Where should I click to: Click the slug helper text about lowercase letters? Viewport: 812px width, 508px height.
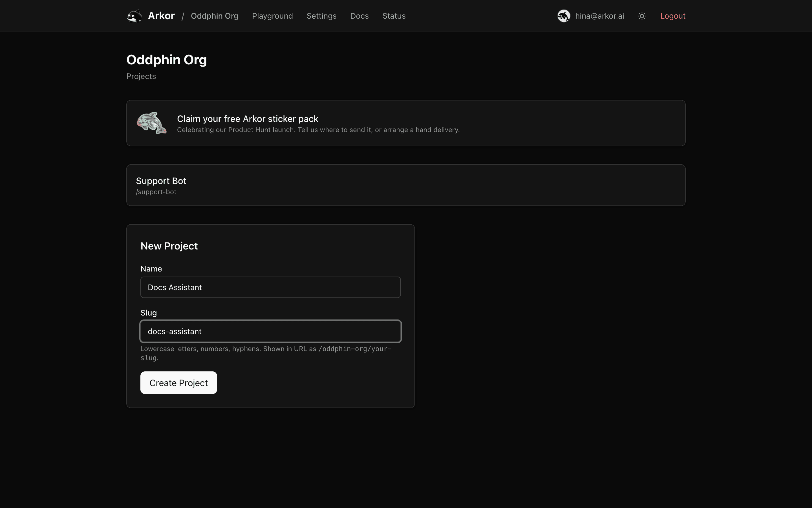[266, 353]
